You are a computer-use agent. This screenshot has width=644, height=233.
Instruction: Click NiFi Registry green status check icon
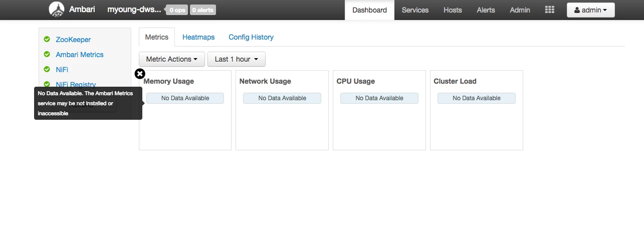click(x=47, y=84)
